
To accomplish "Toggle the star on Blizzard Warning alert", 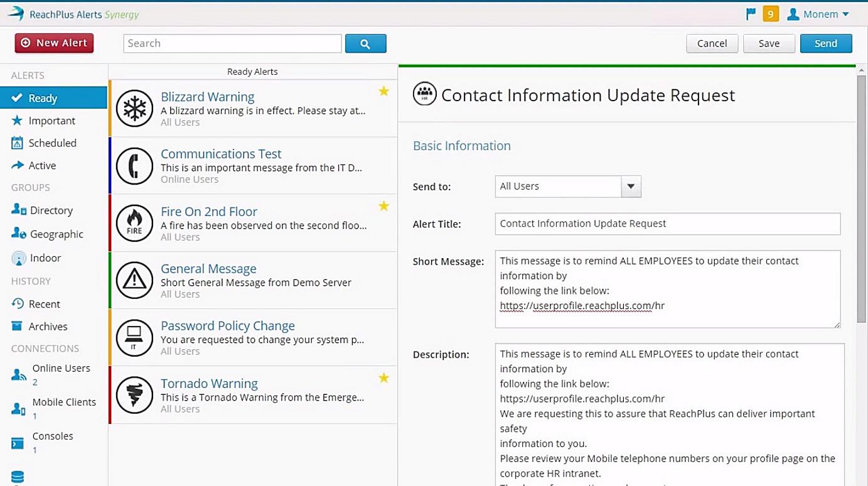I will point(383,91).
